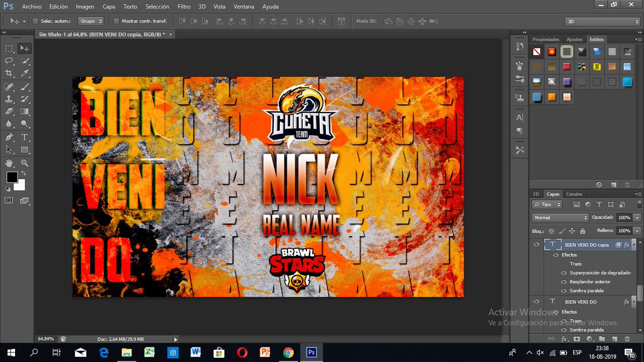
Task: Select the Crop tool
Action: [9, 73]
